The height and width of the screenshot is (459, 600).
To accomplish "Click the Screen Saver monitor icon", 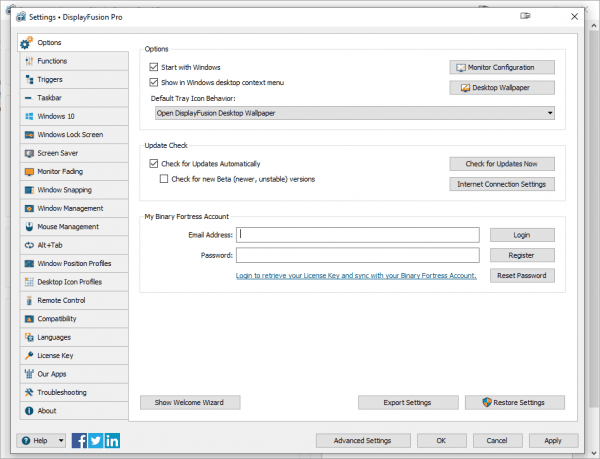I will 29,153.
